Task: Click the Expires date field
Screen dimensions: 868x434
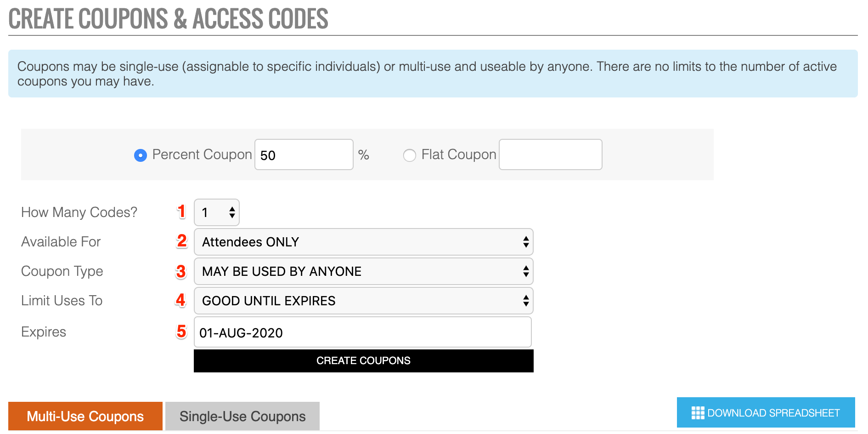Action: click(x=363, y=332)
